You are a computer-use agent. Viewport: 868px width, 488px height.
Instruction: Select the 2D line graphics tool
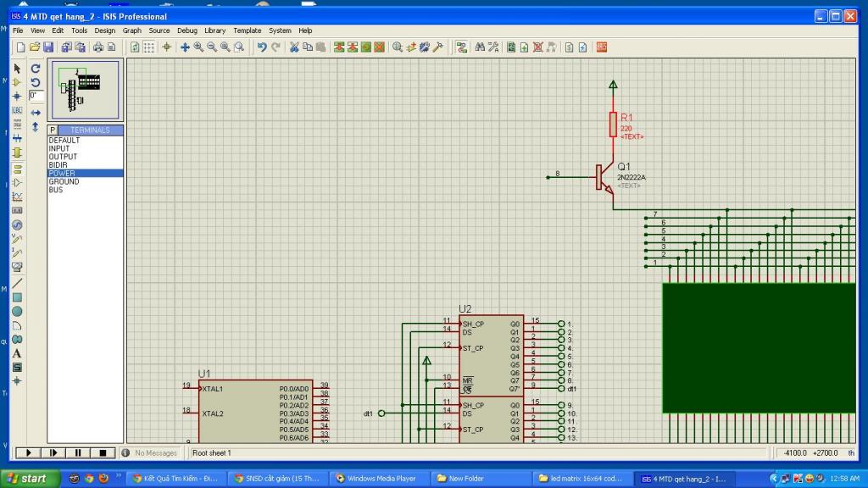pos(17,283)
